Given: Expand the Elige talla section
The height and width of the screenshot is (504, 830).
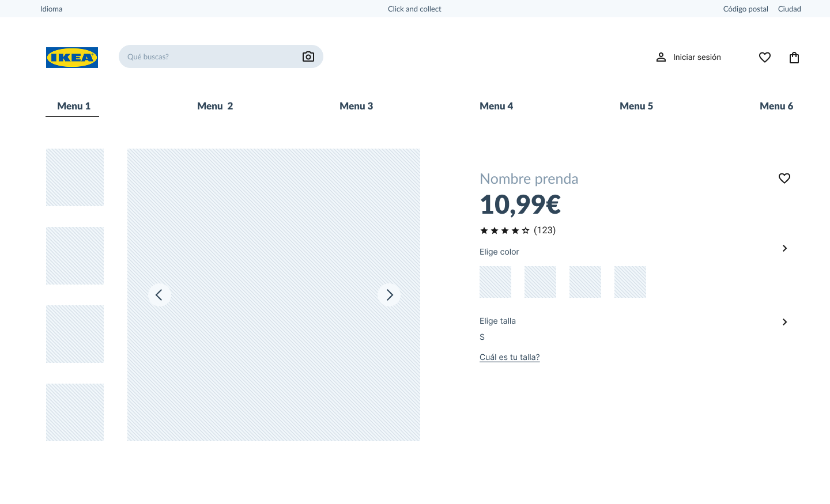Looking at the screenshot, I should tap(784, 322).
